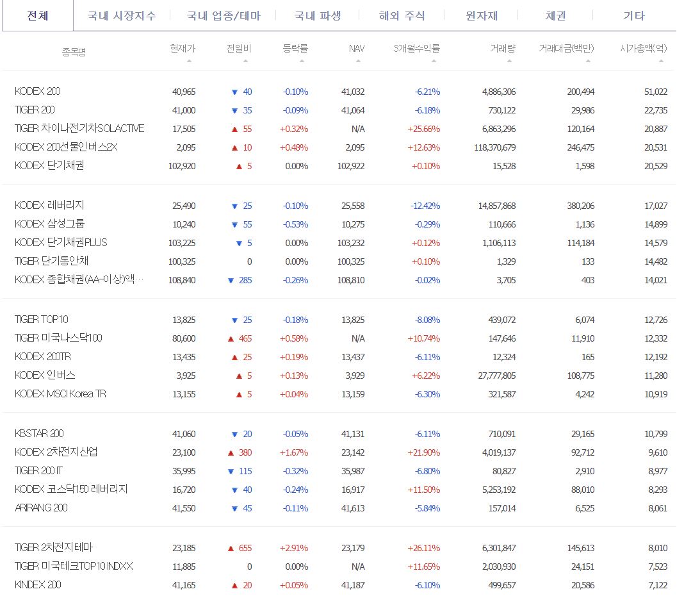This screenshot has width=700, height=596.
Task: Open the KODEX 인버스 link
Action: [x=45, y=376]
